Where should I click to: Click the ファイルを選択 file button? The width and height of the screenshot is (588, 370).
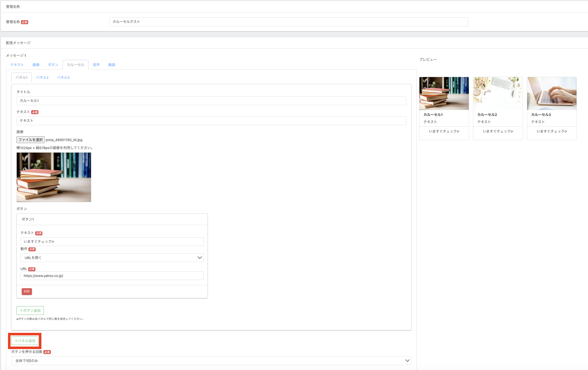[x=30, y=140]
